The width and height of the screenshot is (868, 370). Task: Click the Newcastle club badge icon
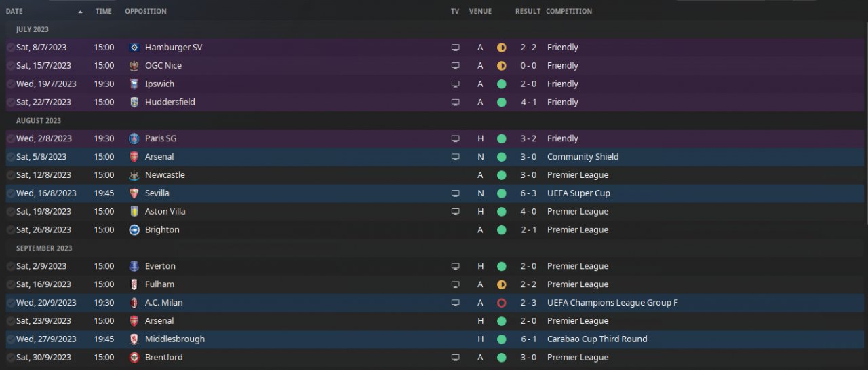coord(134,175)
